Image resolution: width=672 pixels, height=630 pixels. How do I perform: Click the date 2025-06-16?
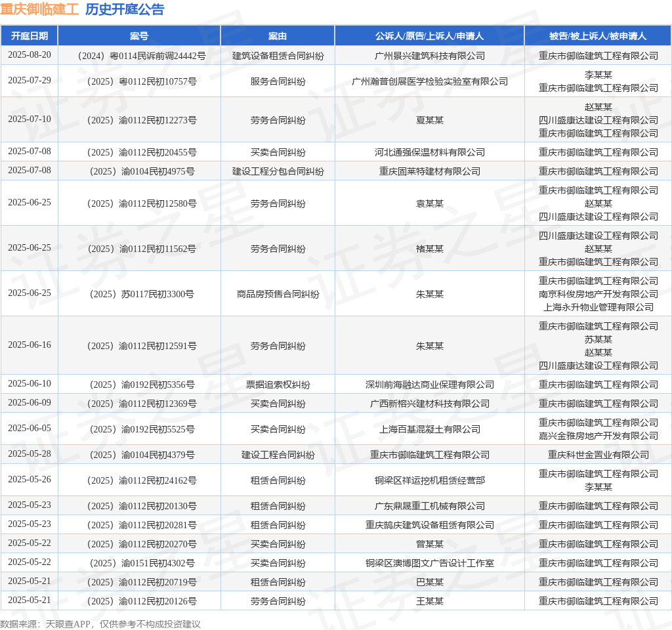29,345
